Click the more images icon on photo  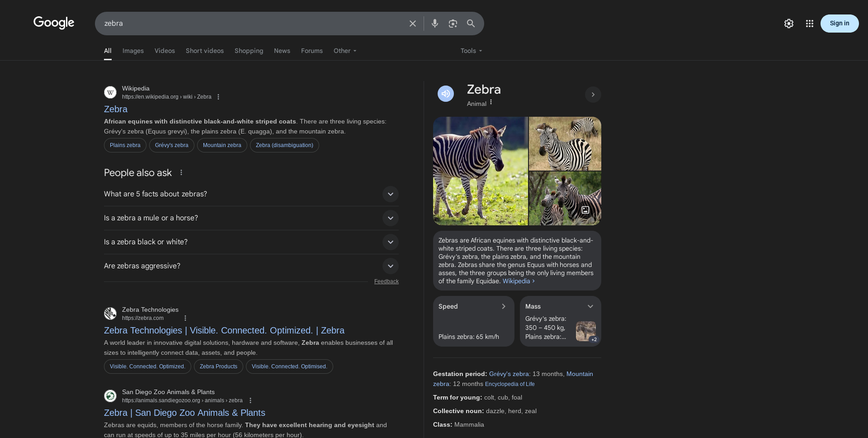(585, 210)
